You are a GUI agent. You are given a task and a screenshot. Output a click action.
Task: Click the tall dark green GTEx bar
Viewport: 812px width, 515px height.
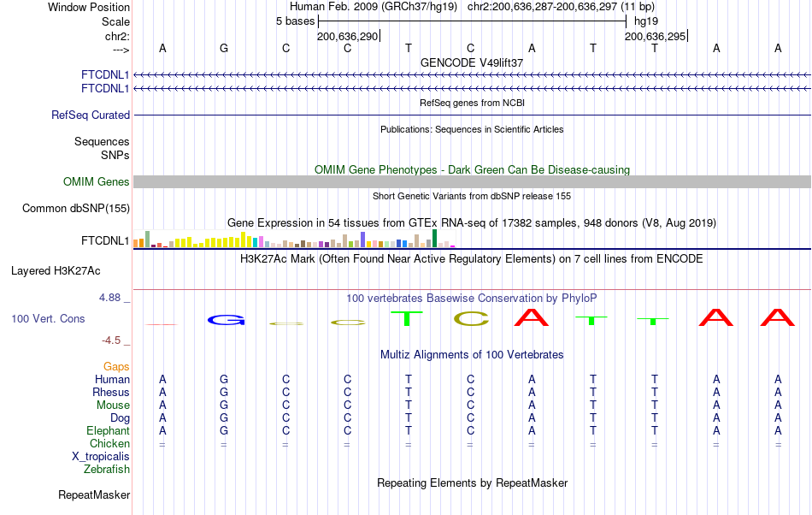(x=434, y=239)
